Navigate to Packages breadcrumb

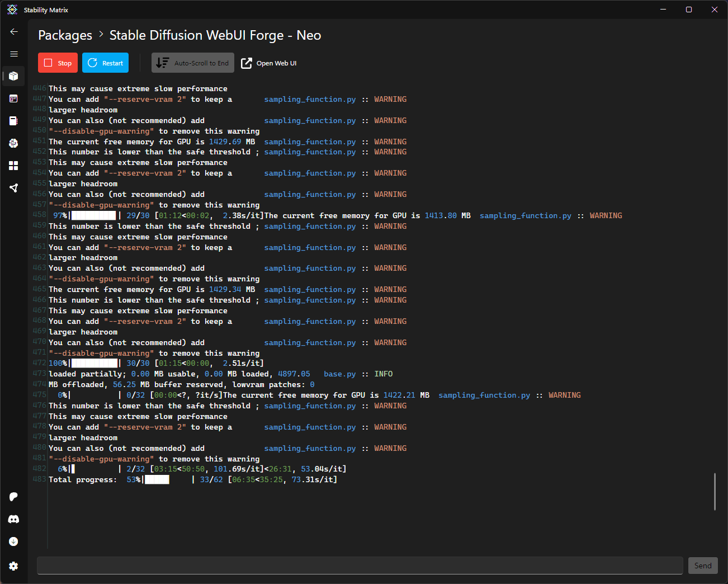click(65, 35)
